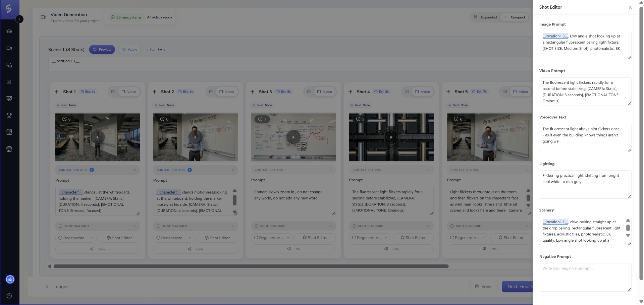The image size is (644, 305).
Task: Click the Voiceover Text field
Action: coord(585,138)
